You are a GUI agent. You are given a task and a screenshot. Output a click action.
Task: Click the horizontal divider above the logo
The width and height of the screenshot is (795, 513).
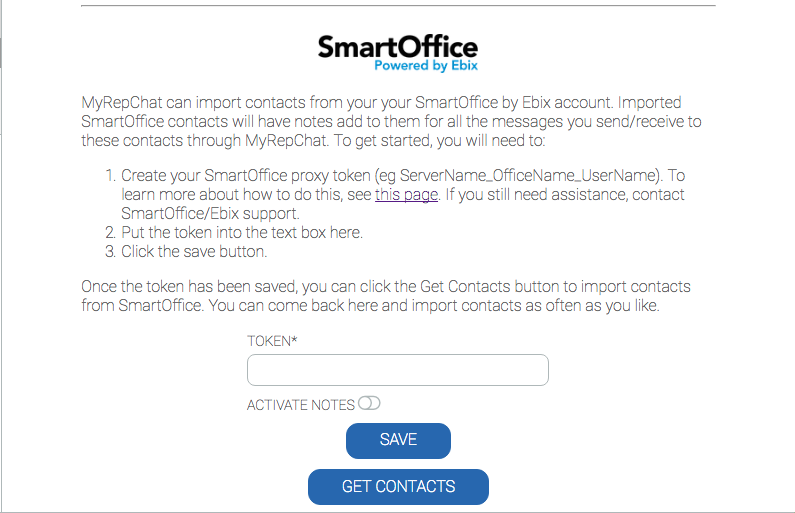pos(398,6)
